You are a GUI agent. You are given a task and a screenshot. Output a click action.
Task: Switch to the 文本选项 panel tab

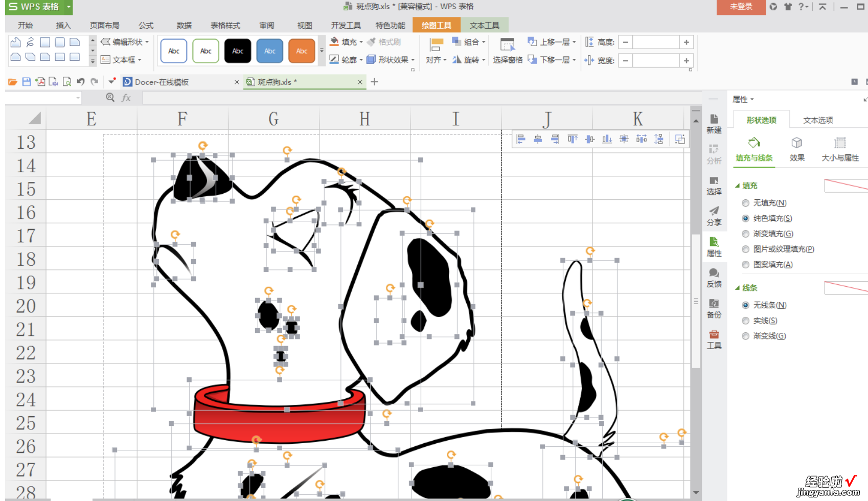(x=818, y=120)
